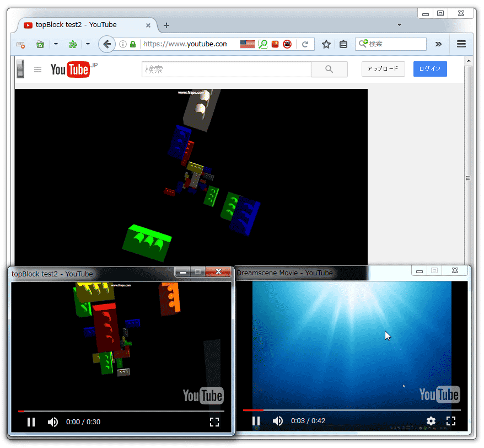Open the YouTube guide menu icon
This screenshot has height=448, width=484.
pos(37,69)
